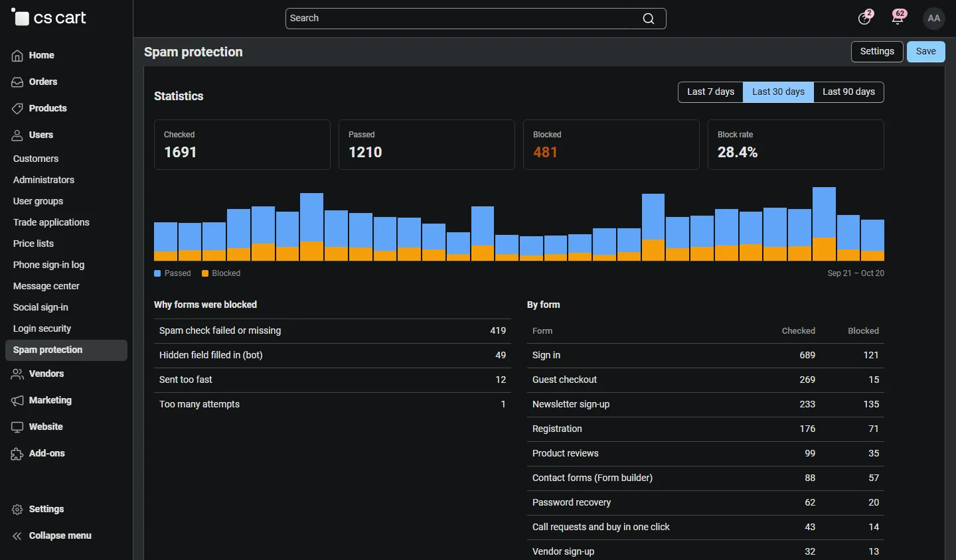Open Message center menu item
Image resolution: width=956 pixels, height=560 pixels.
point(46,286)
